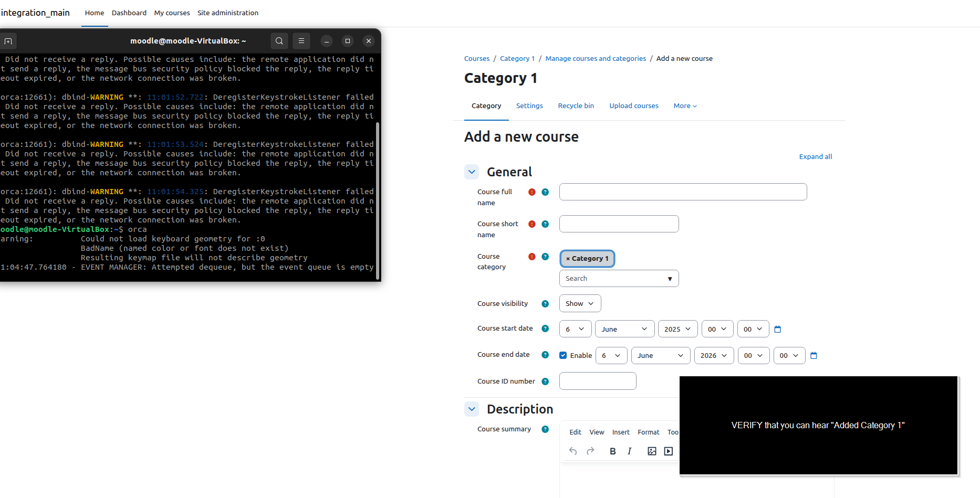Image resolution: width=980 pixels, height=498 pixels.
Task: Open help icon for Course ID number
Action: 545,382
